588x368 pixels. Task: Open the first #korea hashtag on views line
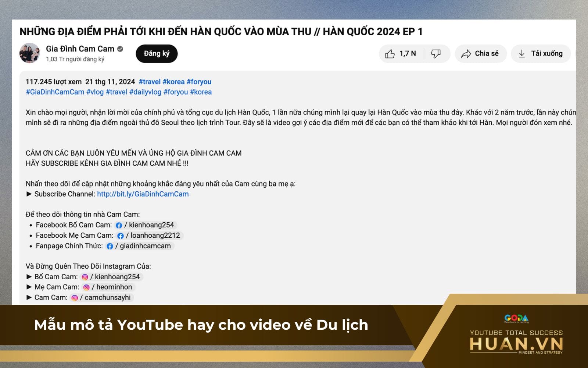click(173, 82)
